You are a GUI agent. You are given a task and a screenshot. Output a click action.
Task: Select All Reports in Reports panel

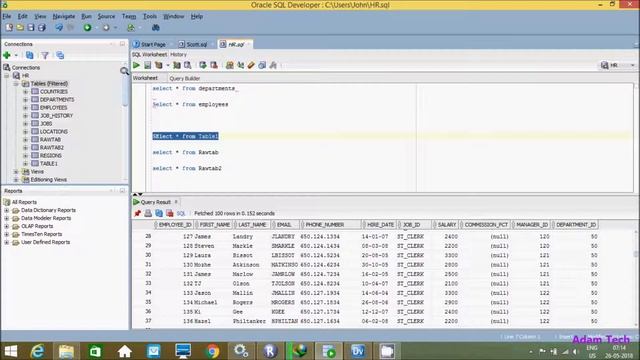click(24, 202)
